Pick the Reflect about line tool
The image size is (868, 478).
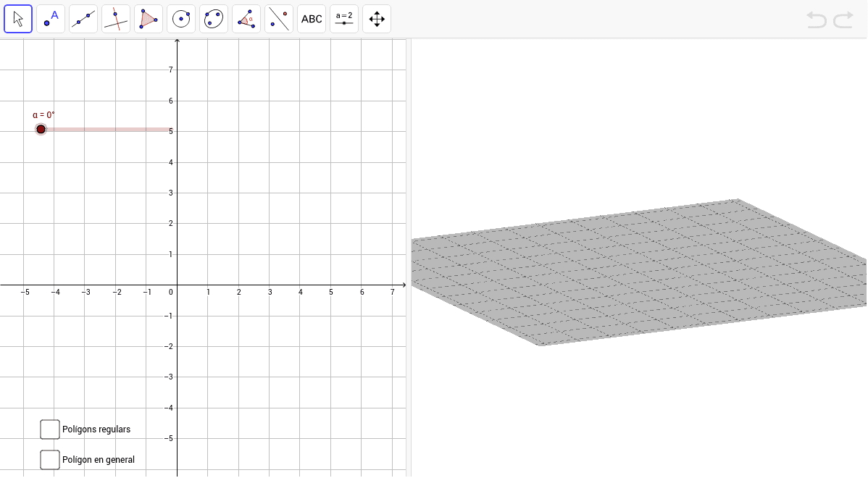(279, 19)
